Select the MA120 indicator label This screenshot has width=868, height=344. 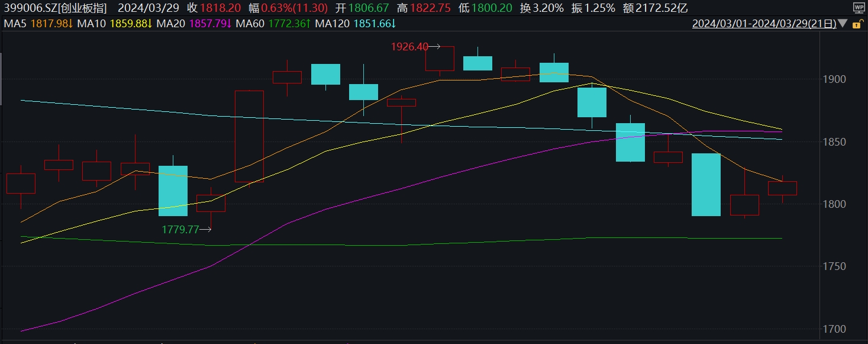click(334, 24)
